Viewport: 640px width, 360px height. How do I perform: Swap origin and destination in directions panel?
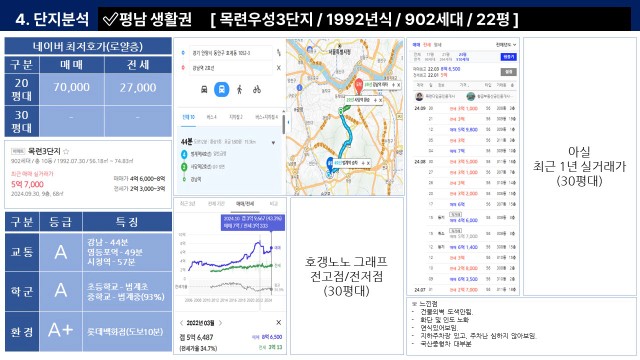tap(279, 53)
